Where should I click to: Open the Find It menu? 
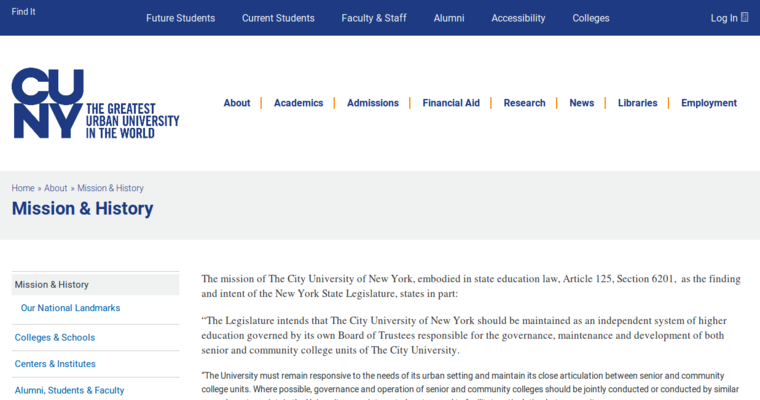(x=23, y=12)
